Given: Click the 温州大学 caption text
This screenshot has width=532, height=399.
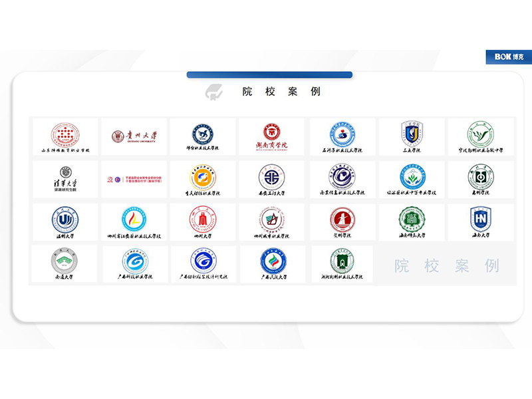Looking at the screenshot, I should (65, 236).
